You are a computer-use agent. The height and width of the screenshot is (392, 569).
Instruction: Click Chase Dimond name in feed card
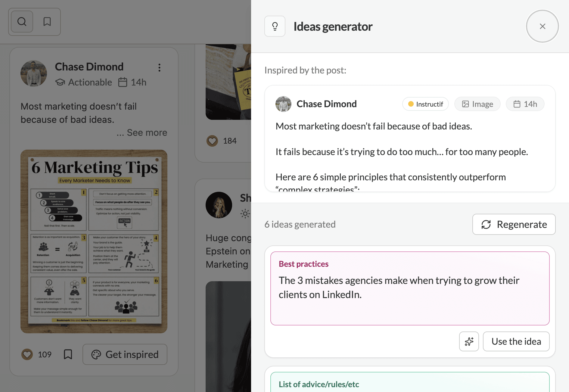(x=89, y=67)
